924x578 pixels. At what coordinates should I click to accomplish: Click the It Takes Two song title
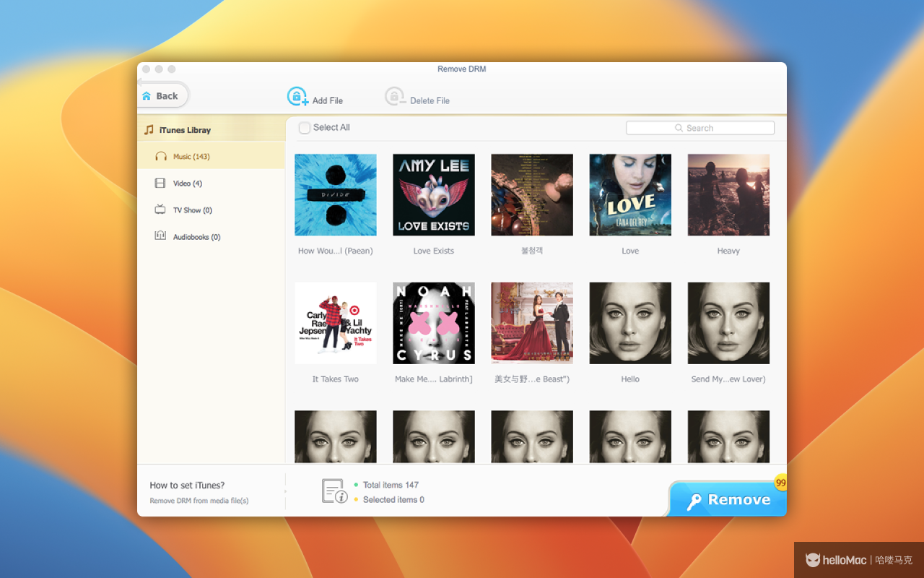pyautogui.click(x=336, y=379)
